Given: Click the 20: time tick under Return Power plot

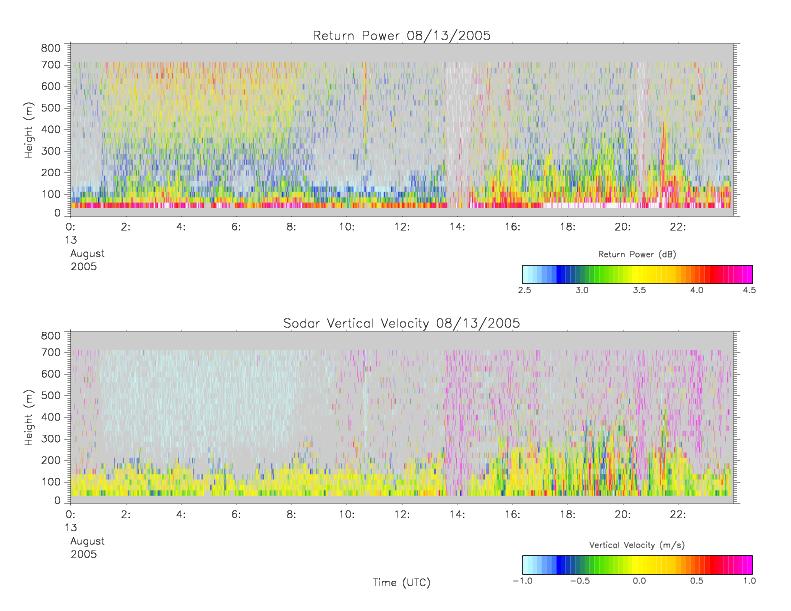Looking at the screenshot, I should point(623,227).
